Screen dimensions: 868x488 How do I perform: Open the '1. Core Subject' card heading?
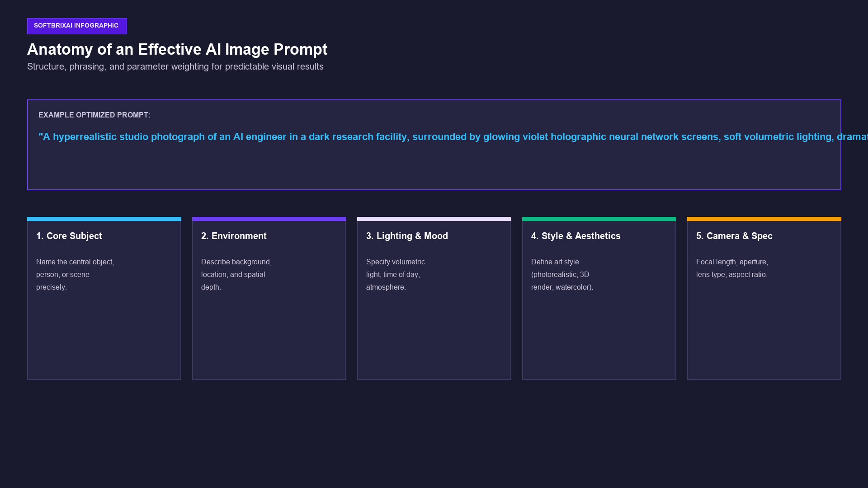[69, 236]
